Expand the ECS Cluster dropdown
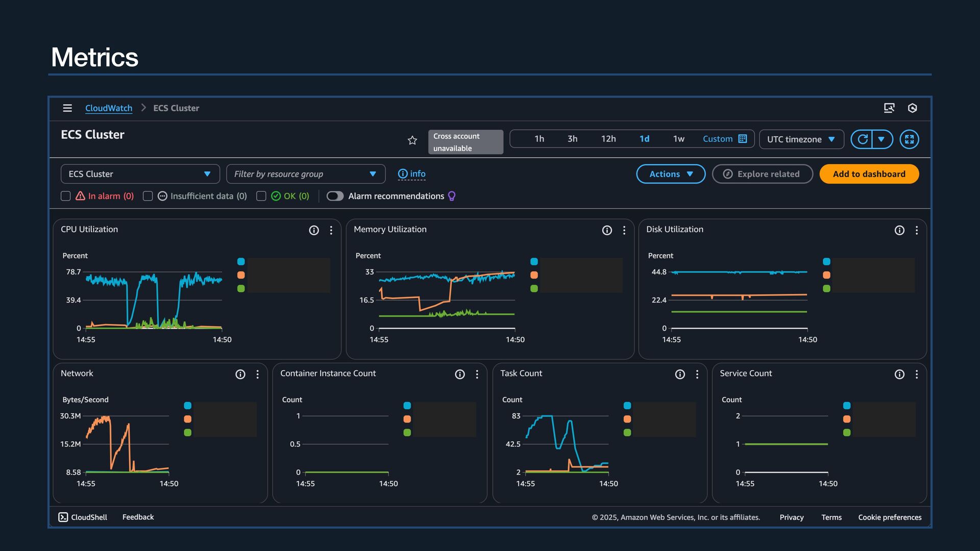 [x=140, y=174]
